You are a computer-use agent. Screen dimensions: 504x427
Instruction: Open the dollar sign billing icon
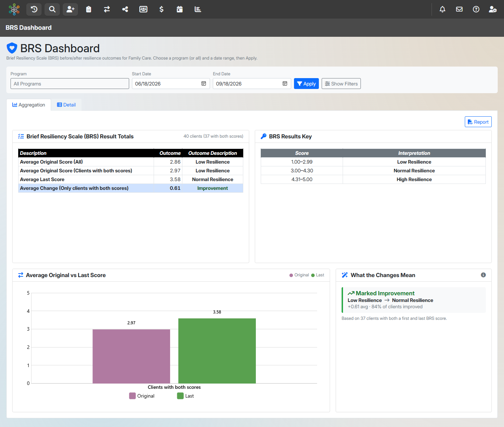[161, 9]
